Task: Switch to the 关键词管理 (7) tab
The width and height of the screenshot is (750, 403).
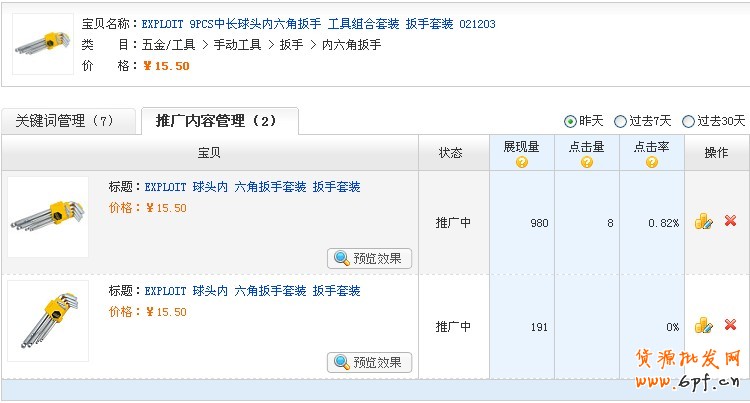Action: pos(64,121)
